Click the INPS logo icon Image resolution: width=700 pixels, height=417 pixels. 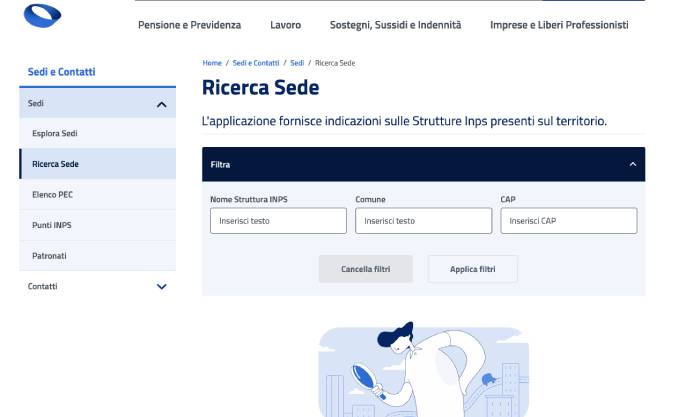pos(42,15)
